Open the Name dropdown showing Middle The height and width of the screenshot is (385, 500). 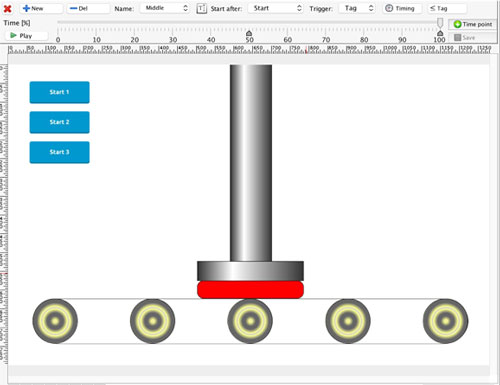tap(165, 8)
